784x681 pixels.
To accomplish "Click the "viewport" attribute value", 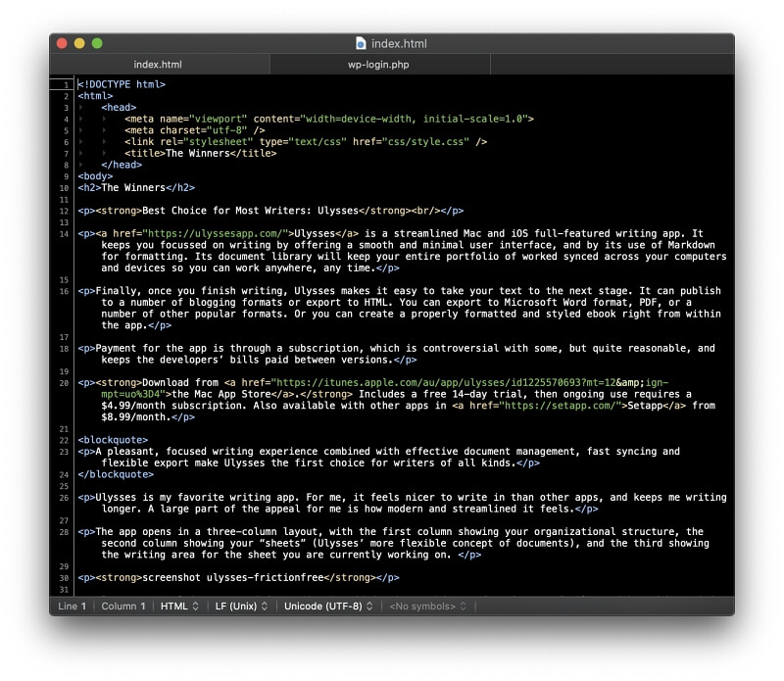I will coord(218,119).
